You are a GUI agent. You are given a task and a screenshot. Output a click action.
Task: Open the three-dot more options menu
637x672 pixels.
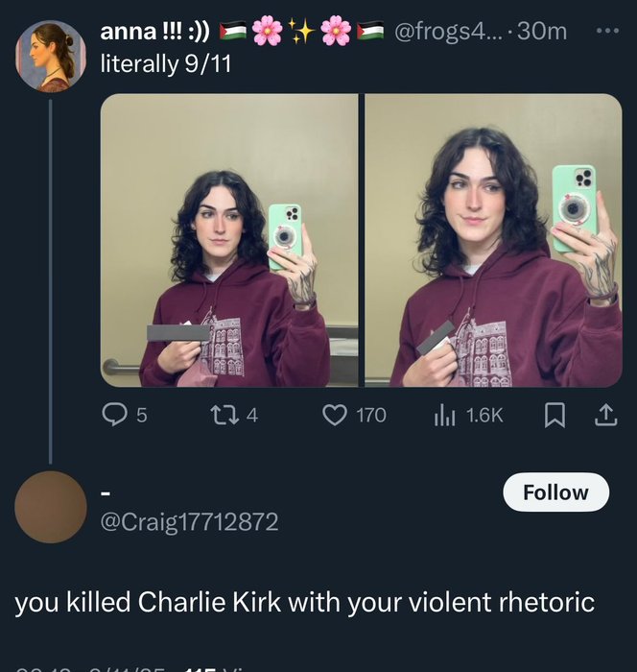click(x=607, y=32)
